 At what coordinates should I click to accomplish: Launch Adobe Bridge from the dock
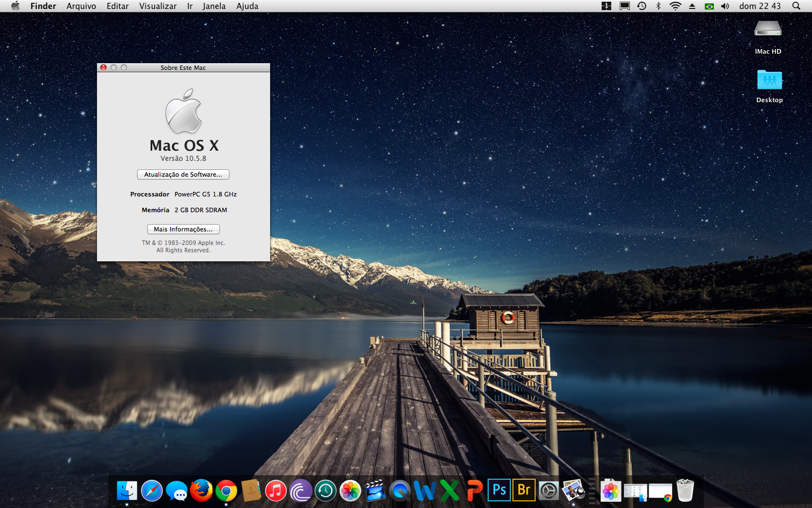524,490
